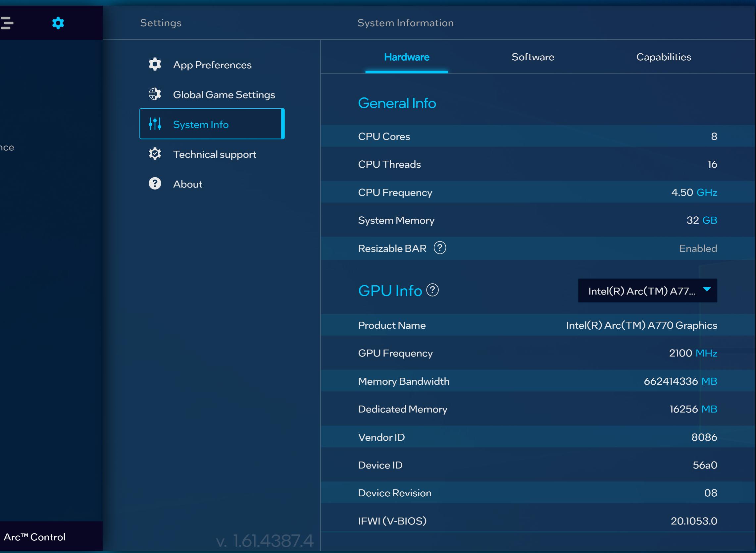This screenshot has height=553, width=756.
Task: Open the Capabilities tab
Action: pos(663,57)
